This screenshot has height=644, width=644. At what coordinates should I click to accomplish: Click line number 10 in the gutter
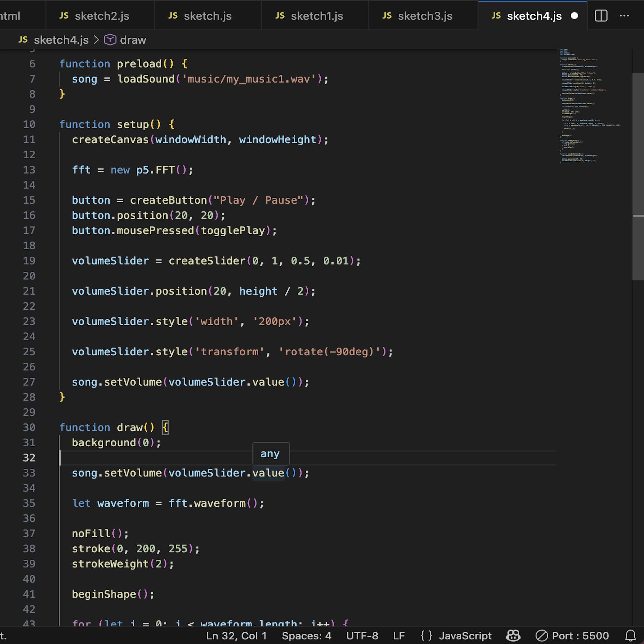29,124
